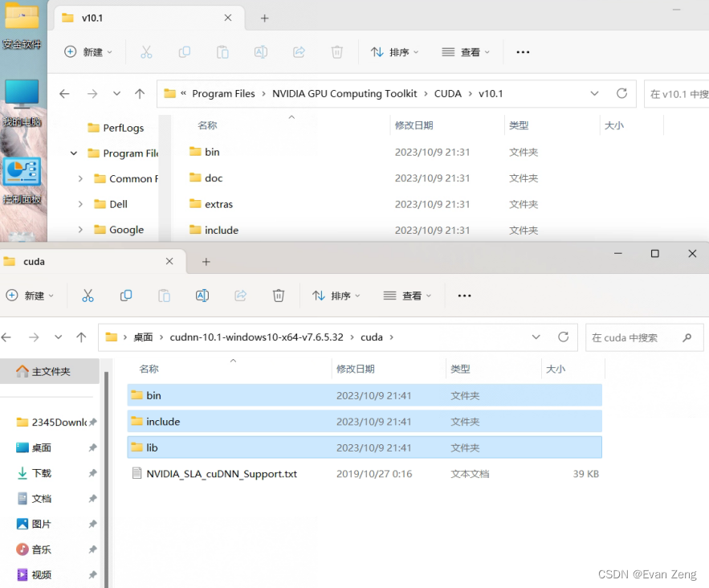The image size is (709, 588).
Task: Select the 我的电脑 desktop icon
Action: (x=22, y=103)
